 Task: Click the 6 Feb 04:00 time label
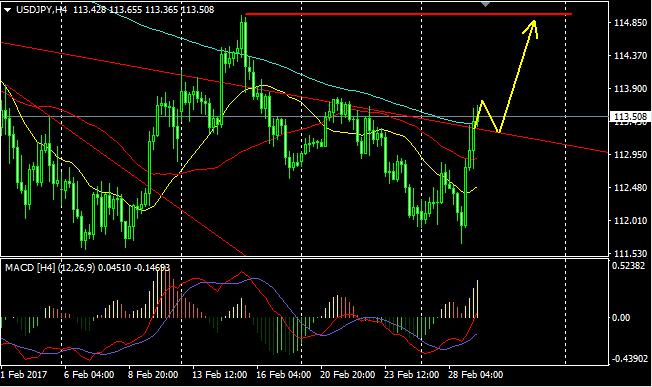(89, 375)
